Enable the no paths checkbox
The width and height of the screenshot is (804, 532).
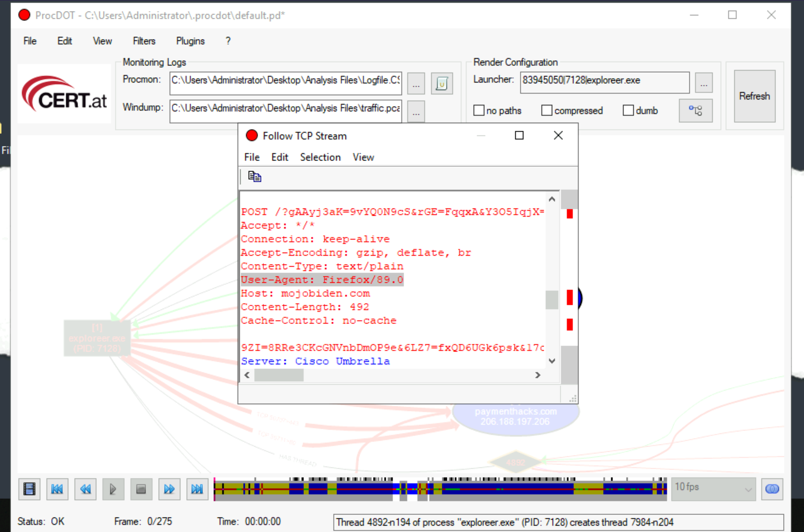tap(479, 110)
